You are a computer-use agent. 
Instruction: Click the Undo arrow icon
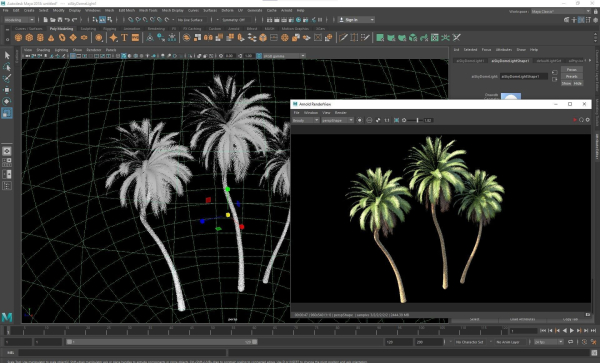[67, 20]
